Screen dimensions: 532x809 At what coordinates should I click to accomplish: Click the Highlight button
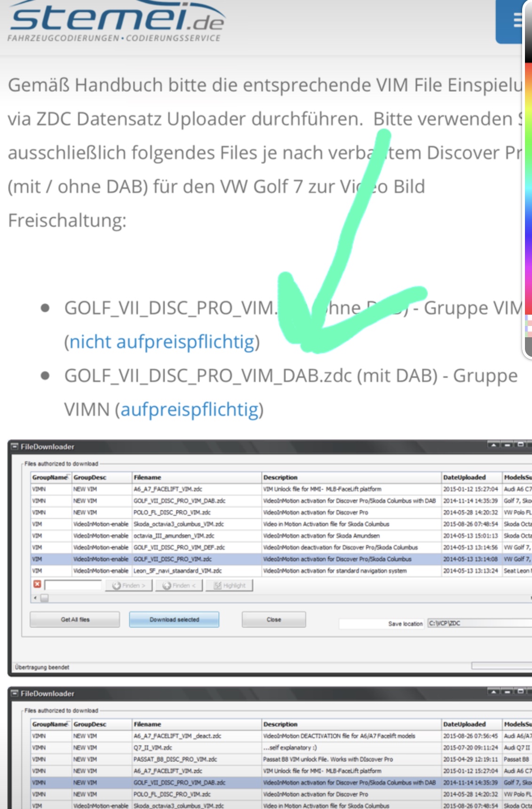point(230,586)
